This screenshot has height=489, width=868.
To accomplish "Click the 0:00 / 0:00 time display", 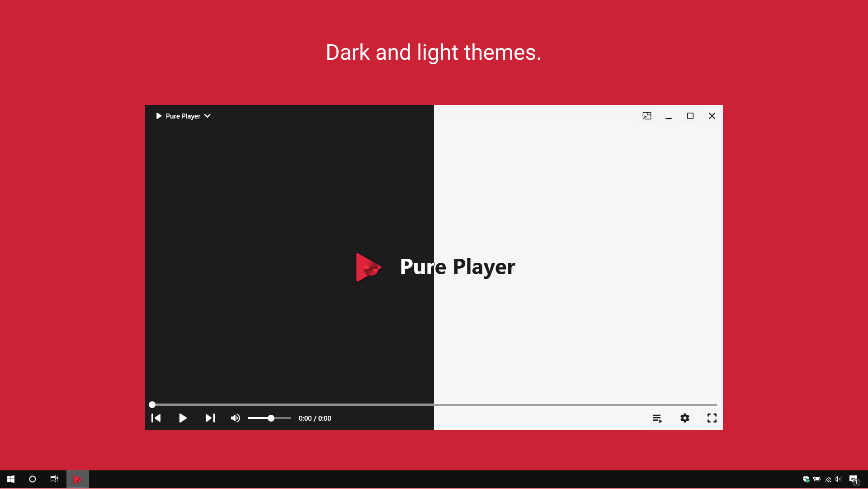I will point(315,418).
